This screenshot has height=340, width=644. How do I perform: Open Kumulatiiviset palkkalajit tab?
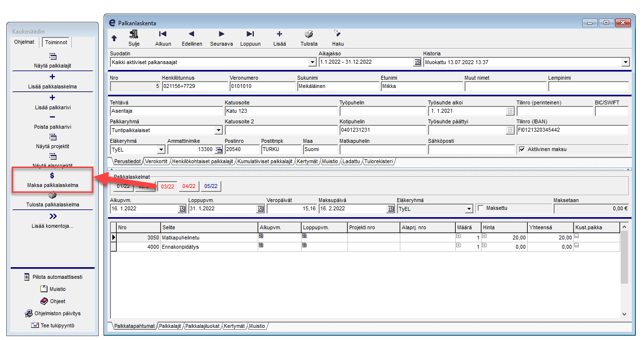coord(265,161)
